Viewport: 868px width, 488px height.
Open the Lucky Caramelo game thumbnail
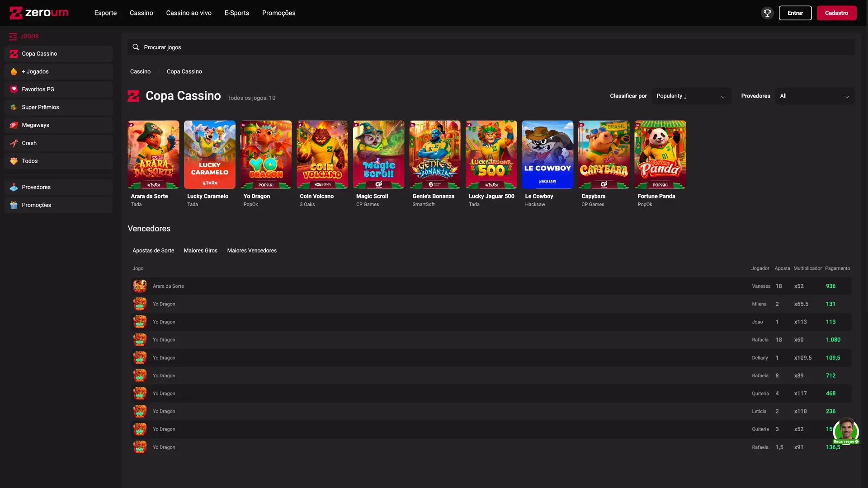coord(210,155)
